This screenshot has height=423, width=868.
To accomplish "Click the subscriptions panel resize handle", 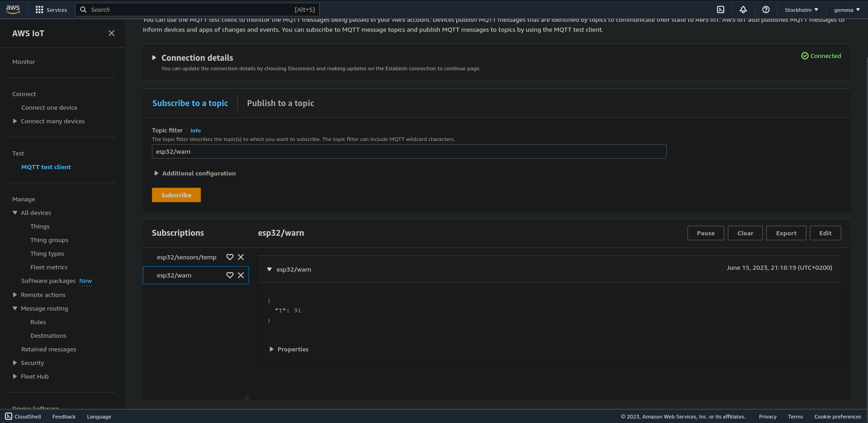I will [x=246, y=397].
